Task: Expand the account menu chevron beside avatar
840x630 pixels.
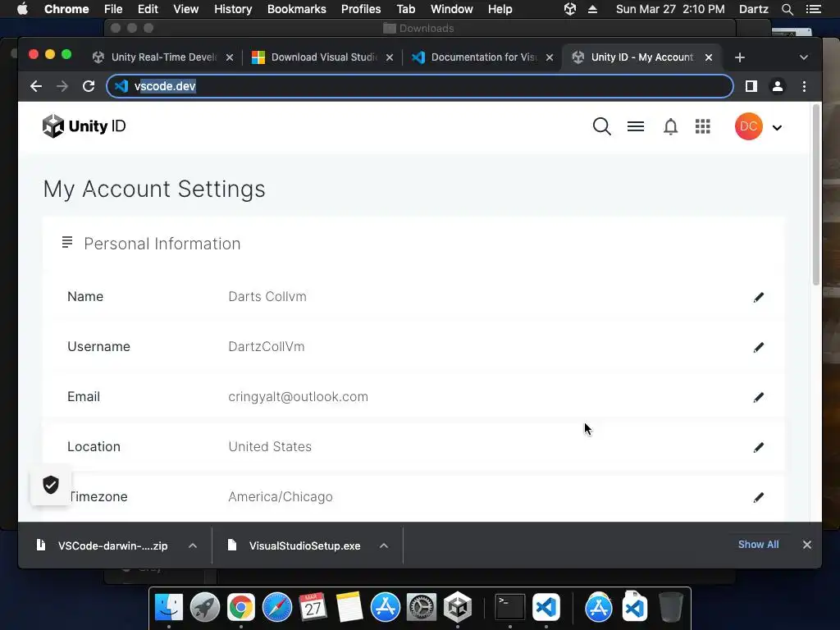Action: pos(777,127)
